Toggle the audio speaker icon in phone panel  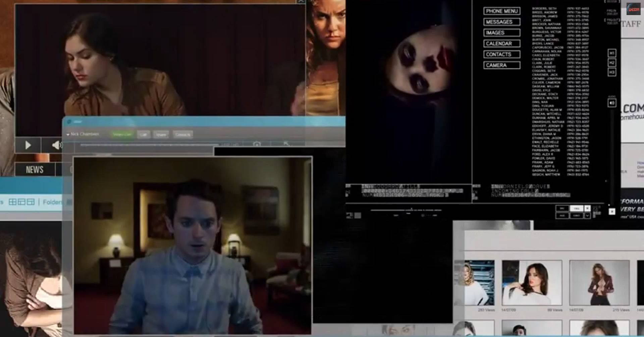click(612, 103)
